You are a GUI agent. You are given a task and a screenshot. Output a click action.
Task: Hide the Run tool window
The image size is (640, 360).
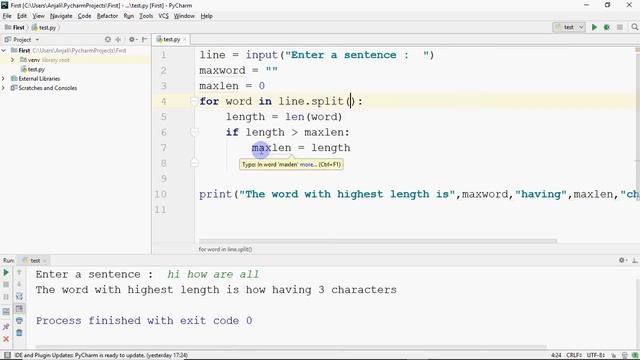[635, 260]
